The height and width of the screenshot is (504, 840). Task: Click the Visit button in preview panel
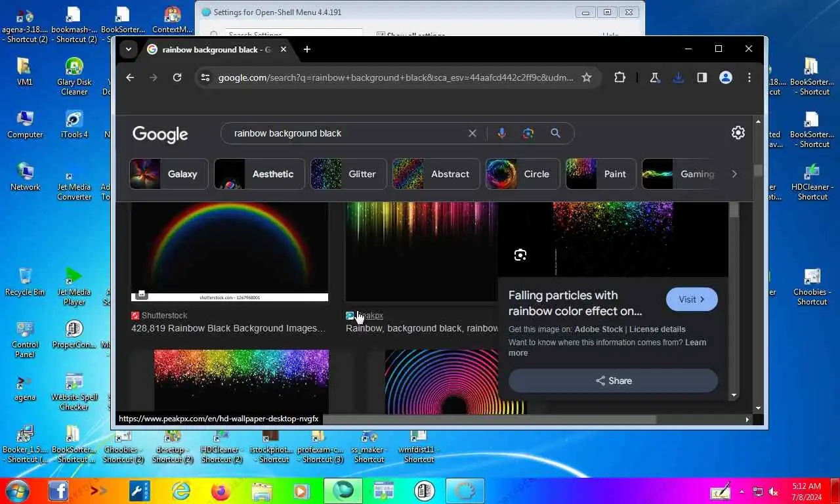[x=692, y=299]
